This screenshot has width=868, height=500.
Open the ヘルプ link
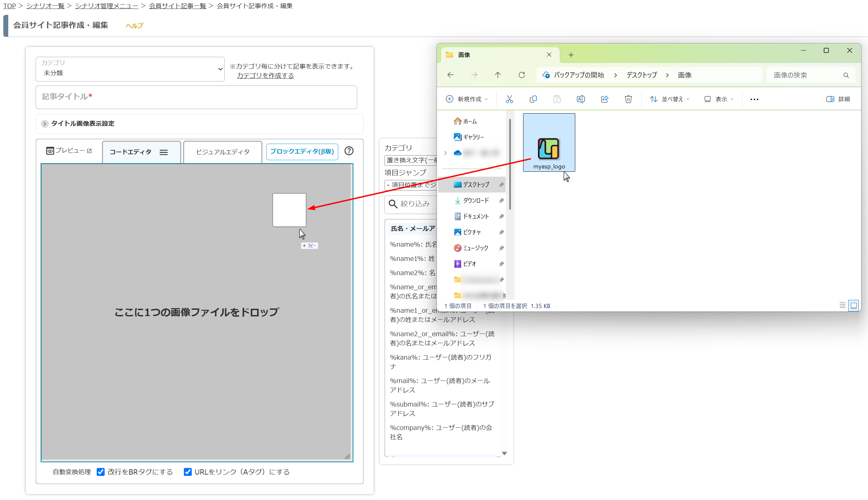point(134,26)
